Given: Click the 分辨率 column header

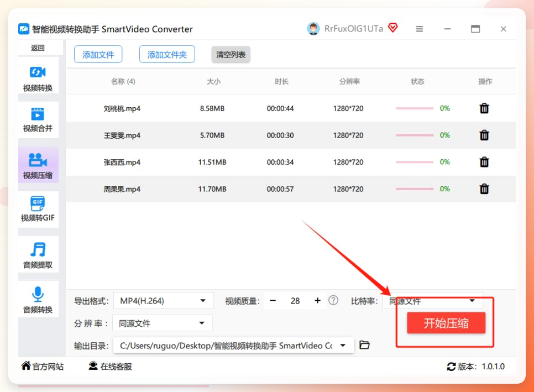Looking at the screenshot, I should (x=349, y=81).
